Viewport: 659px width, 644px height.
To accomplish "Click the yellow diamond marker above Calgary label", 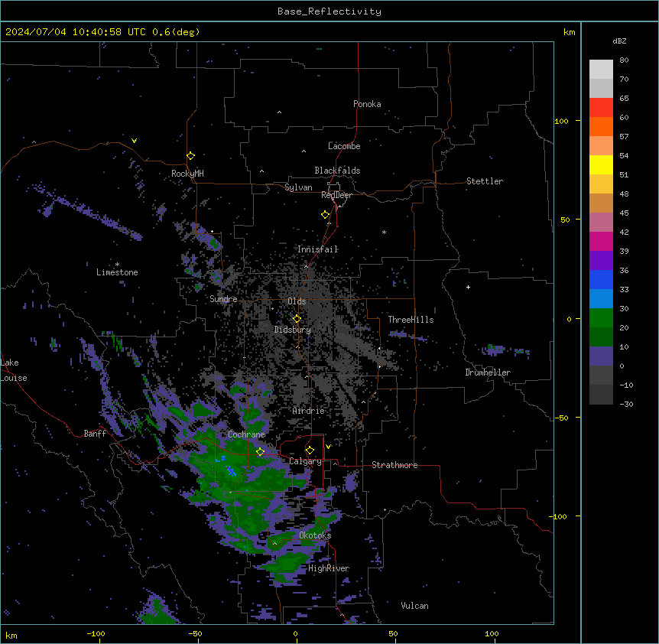I will [x=310, y=450].
